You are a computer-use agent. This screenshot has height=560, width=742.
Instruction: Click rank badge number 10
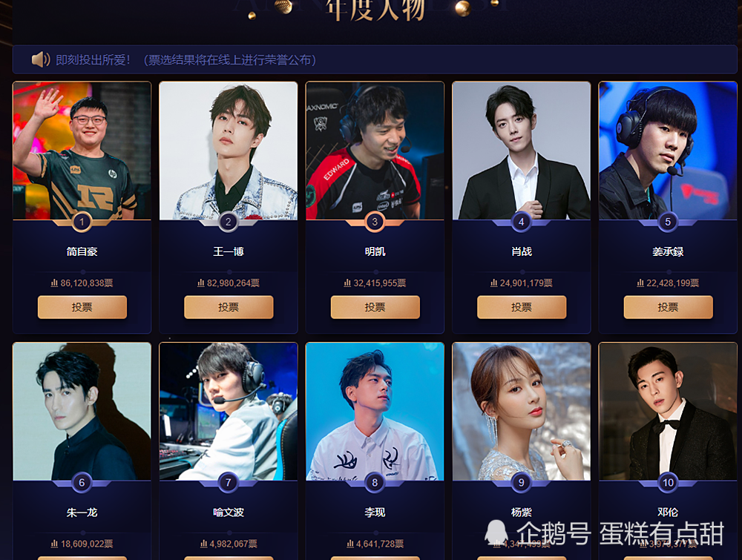[x=668, y=482]
